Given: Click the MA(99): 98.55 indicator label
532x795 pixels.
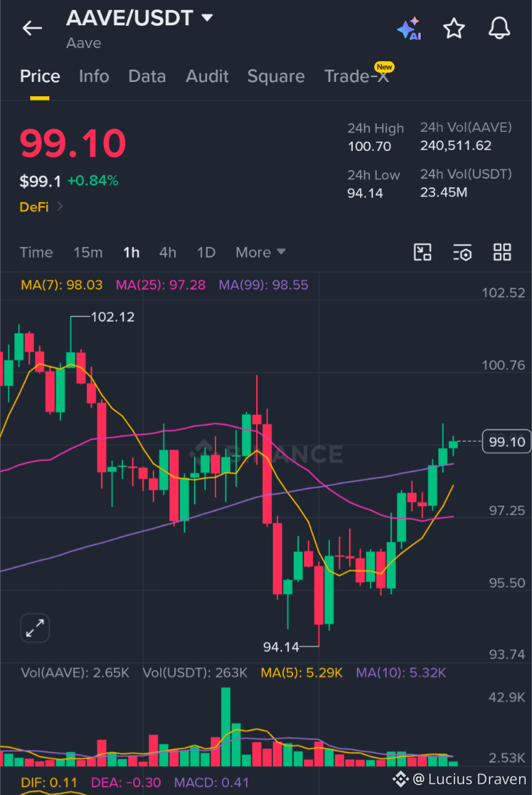Looking at the screenshot, I should coord(264,285).
